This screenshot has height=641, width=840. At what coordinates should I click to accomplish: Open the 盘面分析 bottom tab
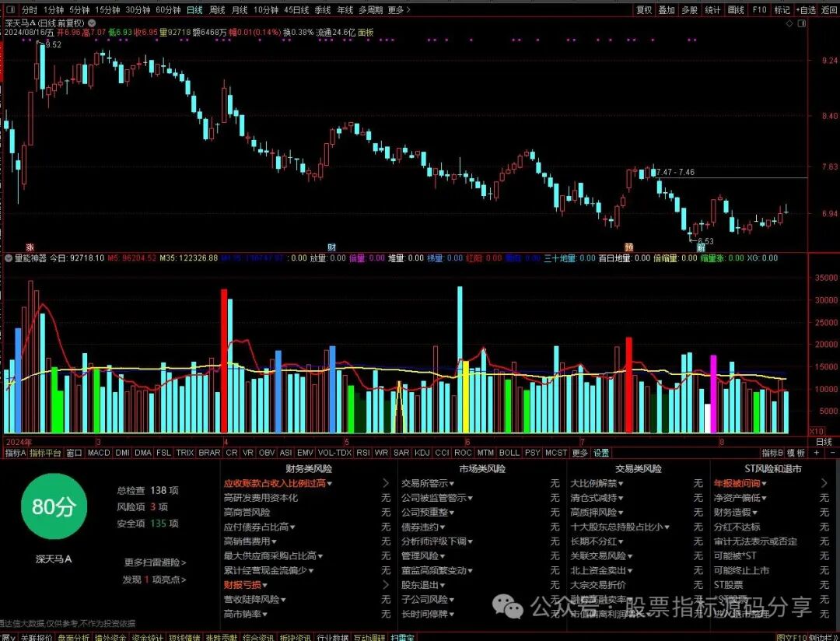pyautogui.click(x=73, y=637)
